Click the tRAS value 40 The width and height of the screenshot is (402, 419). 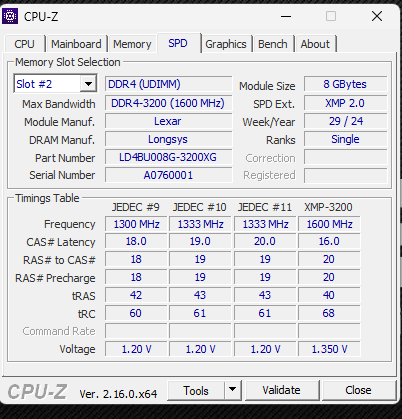[x=329, y=295]
